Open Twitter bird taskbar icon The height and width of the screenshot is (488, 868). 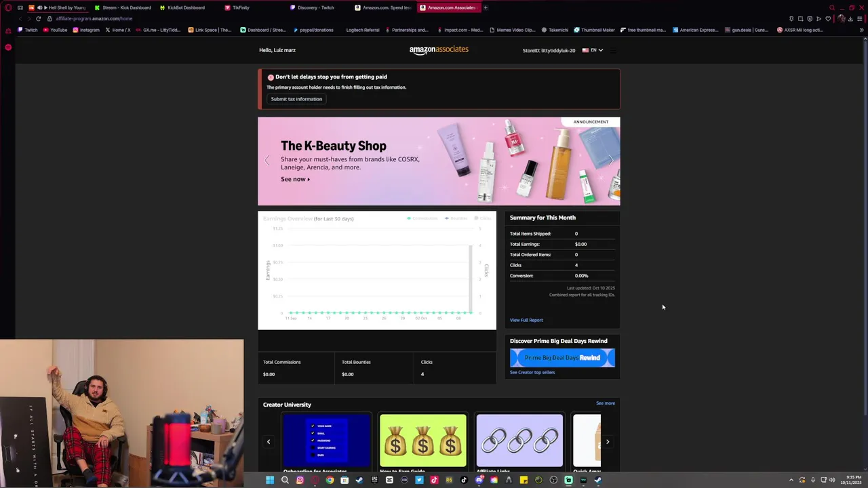point(419,480)
